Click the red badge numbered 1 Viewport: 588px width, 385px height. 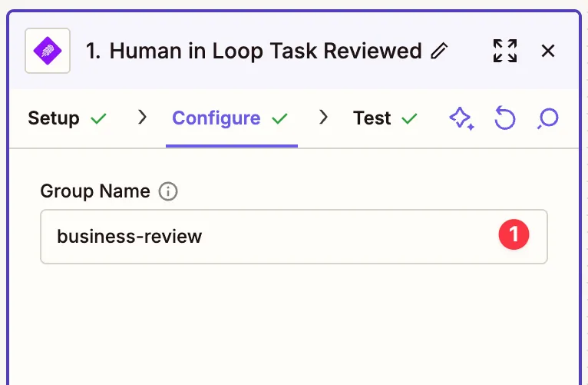point(514,235)
